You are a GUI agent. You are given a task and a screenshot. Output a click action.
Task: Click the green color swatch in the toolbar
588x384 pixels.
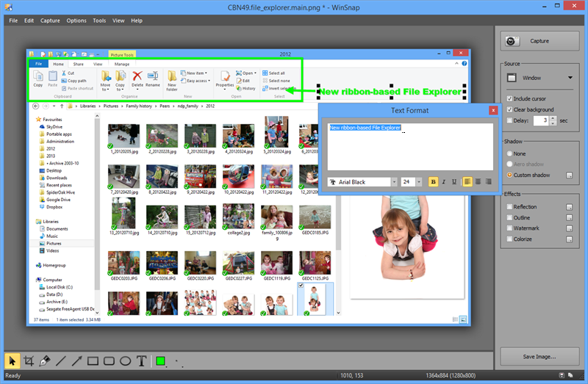pyautogui.click(x=161, y=361)
